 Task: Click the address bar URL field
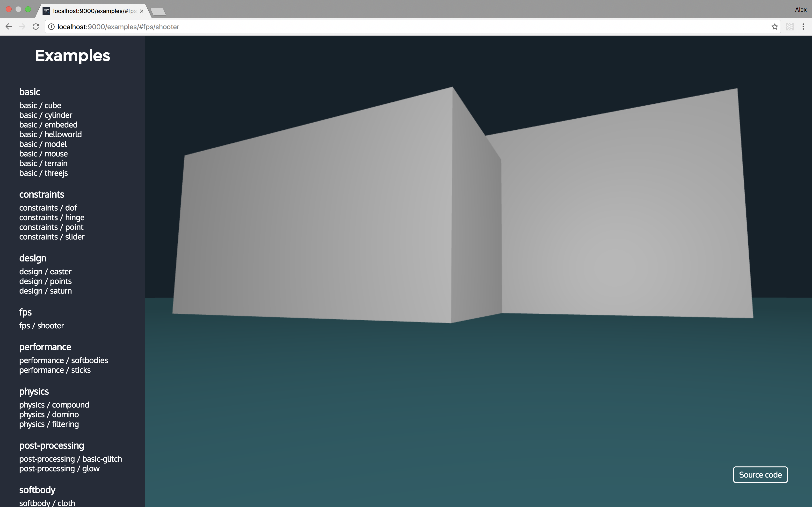click(403, 27)
